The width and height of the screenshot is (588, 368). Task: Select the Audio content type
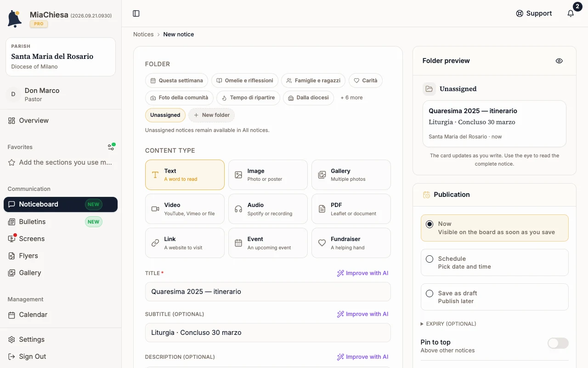268,209
